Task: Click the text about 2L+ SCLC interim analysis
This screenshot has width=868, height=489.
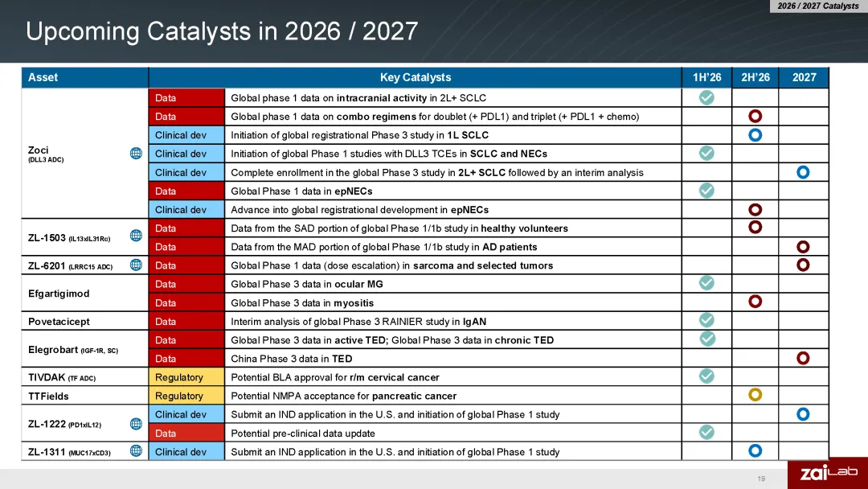Action: click(x=436, y=173)
